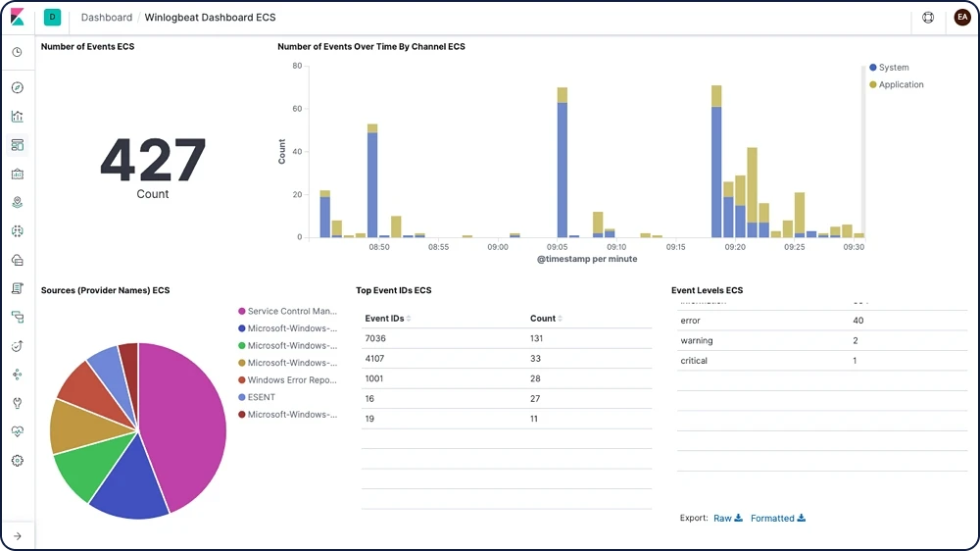Open Discover via the compass icon
The height and width of the screenshot is (551, 980).
[x=18, y=88]
